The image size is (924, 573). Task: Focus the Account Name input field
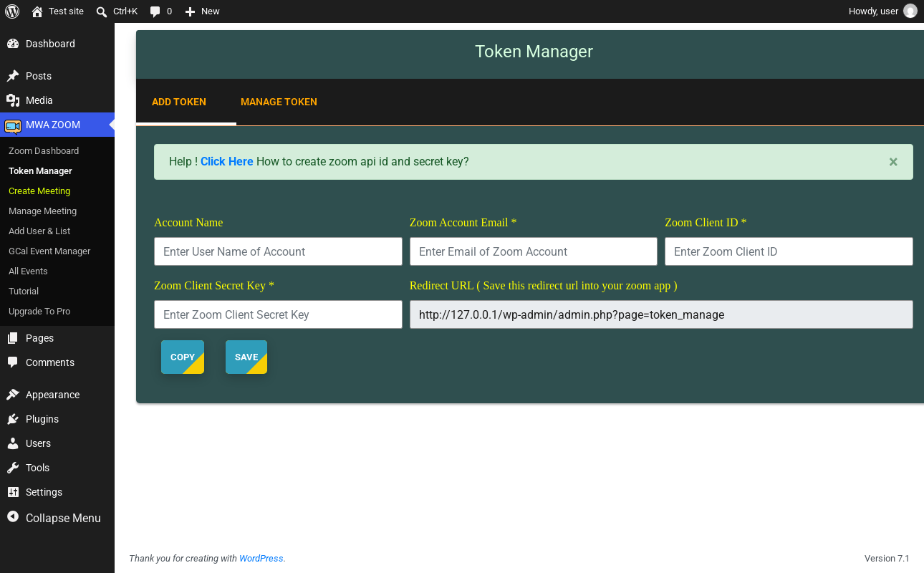point(278,251)
